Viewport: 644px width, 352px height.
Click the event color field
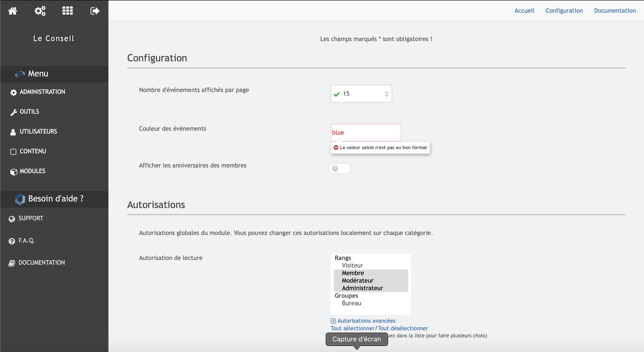coord(366,133)
